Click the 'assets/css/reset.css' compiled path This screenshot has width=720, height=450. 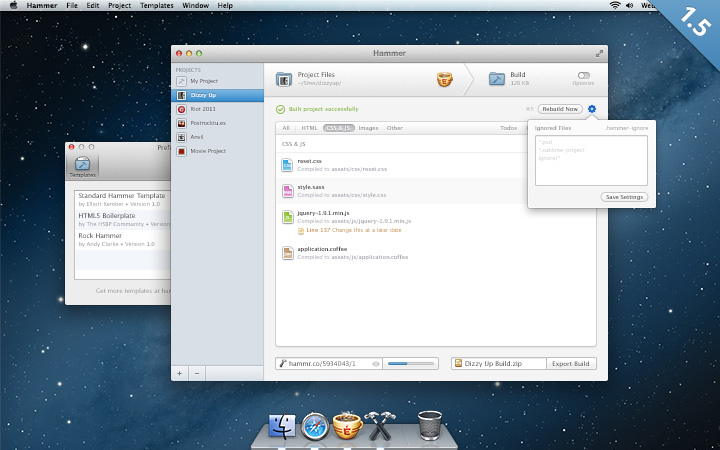[359, 169]
